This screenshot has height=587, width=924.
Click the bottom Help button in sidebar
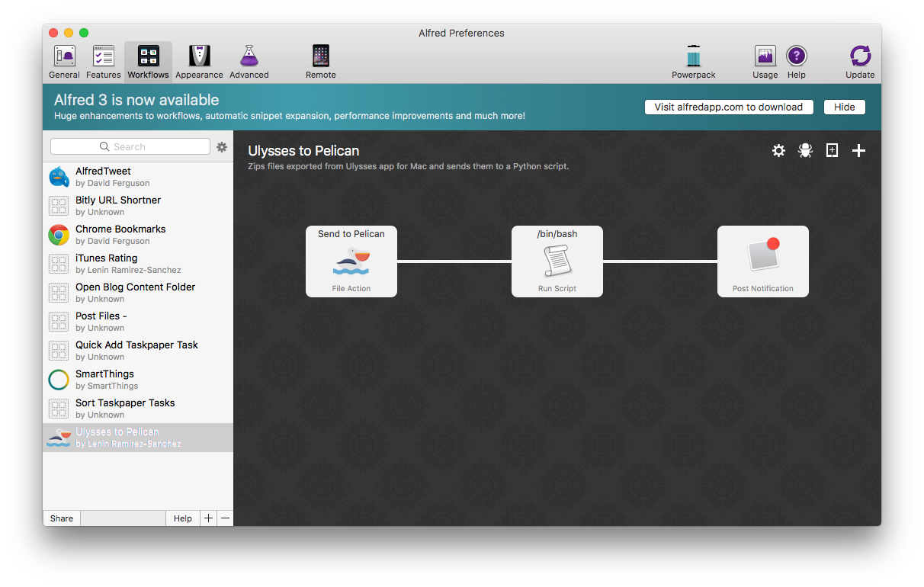click(x=183, y=518)
